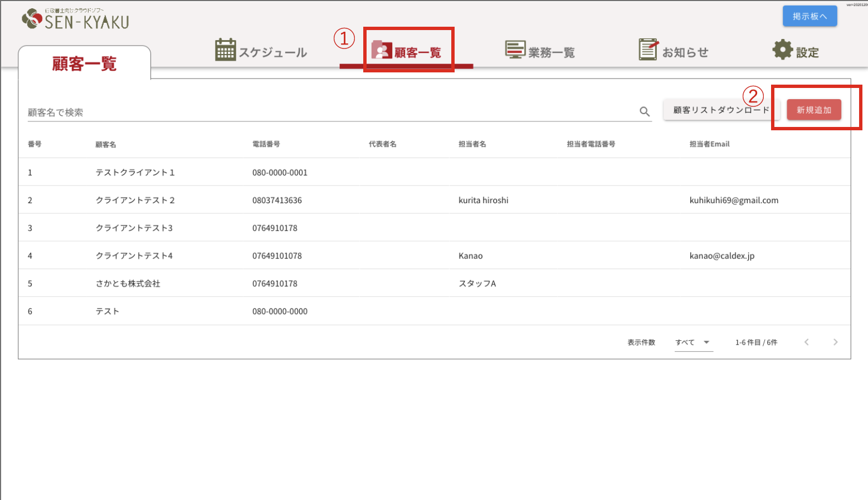Viewport: 868px width, 500px height.
Task: Sort by 顧客名 column header
Action: 106,144
